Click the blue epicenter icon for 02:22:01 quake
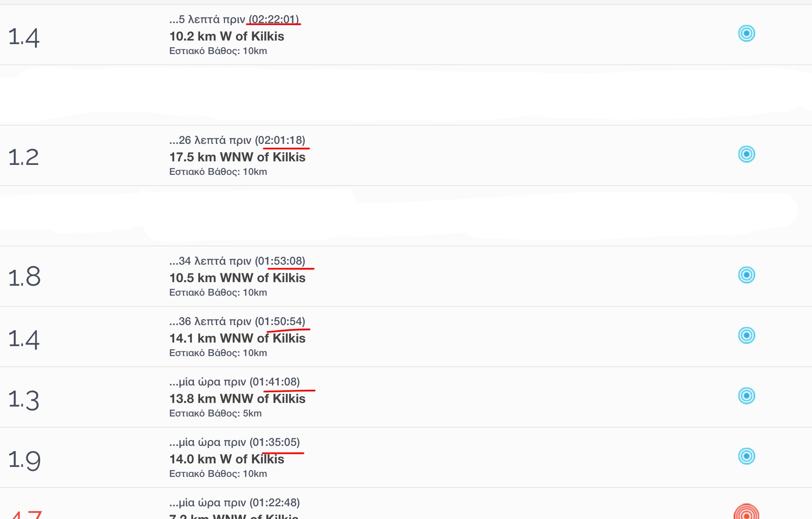The height and width of the screenshot is (519, 812). 746,33
